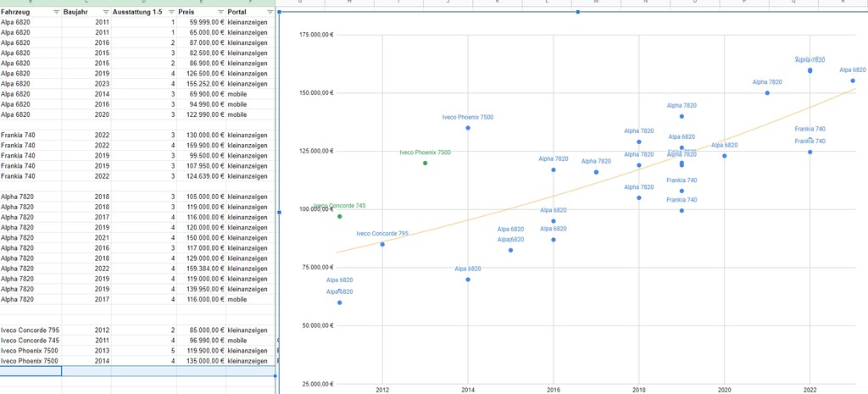Click the Alpa 6820 data point at 2014
The width and height of the screenshot is (868, 394).
click(x=468, y=280)
